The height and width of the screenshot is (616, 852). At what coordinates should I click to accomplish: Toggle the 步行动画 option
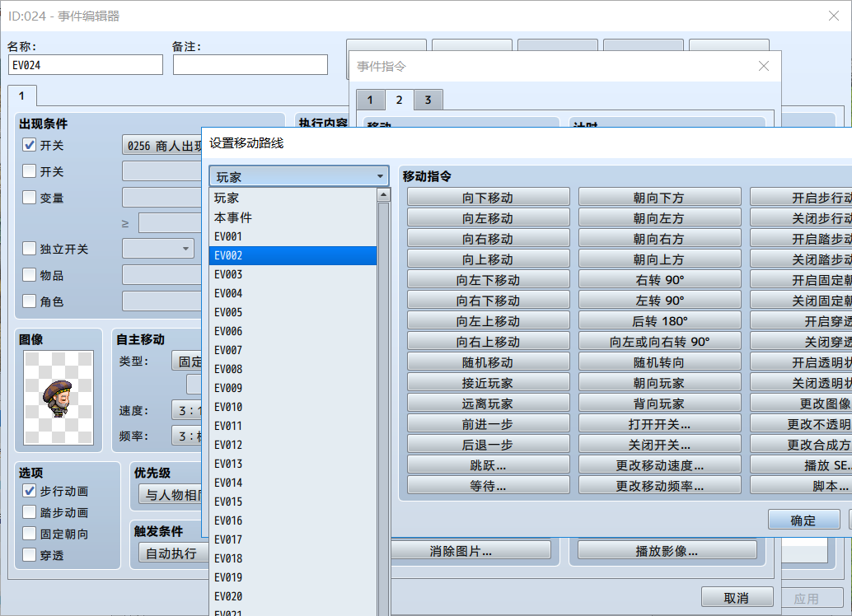click(x=30, y=491)
